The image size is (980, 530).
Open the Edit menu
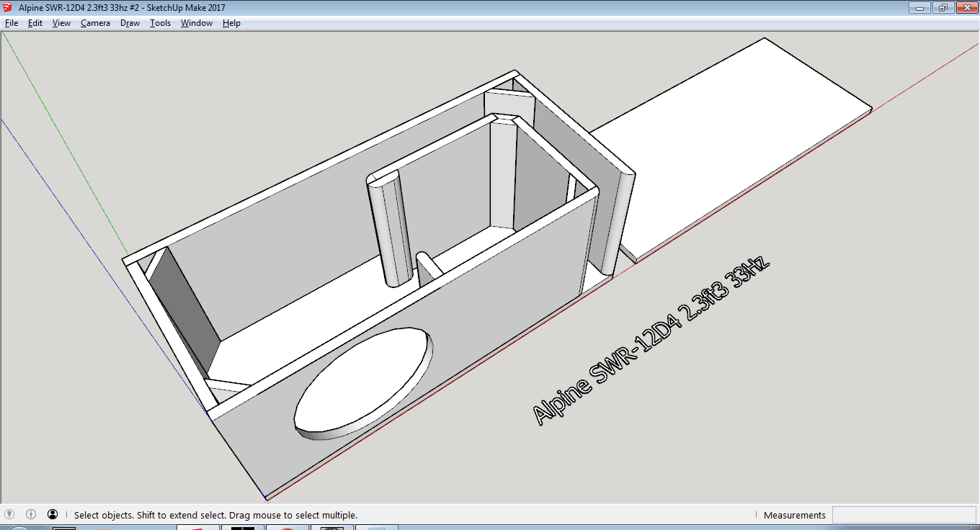pos(35,23)
